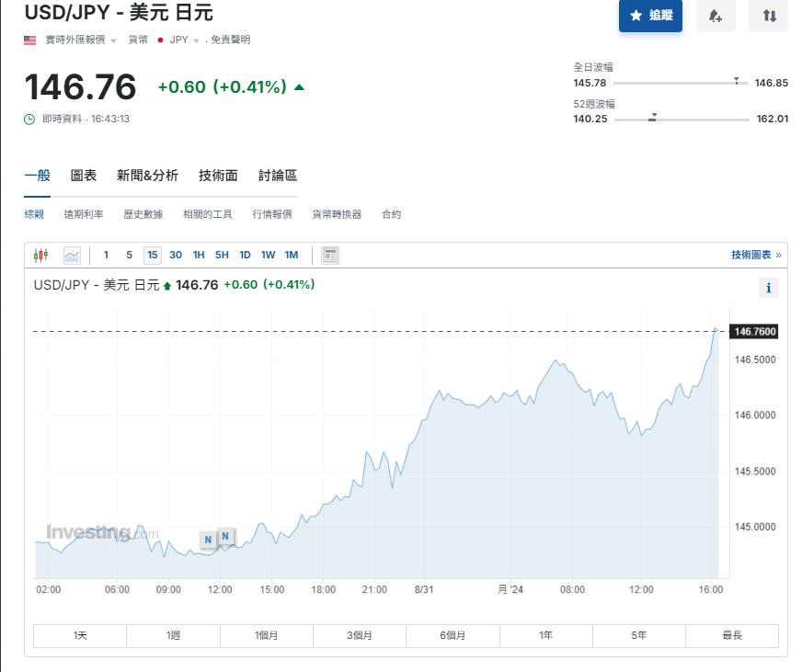Click the up-down swap arrows icon
The image size is (802, 672).
tap(769, 16)
